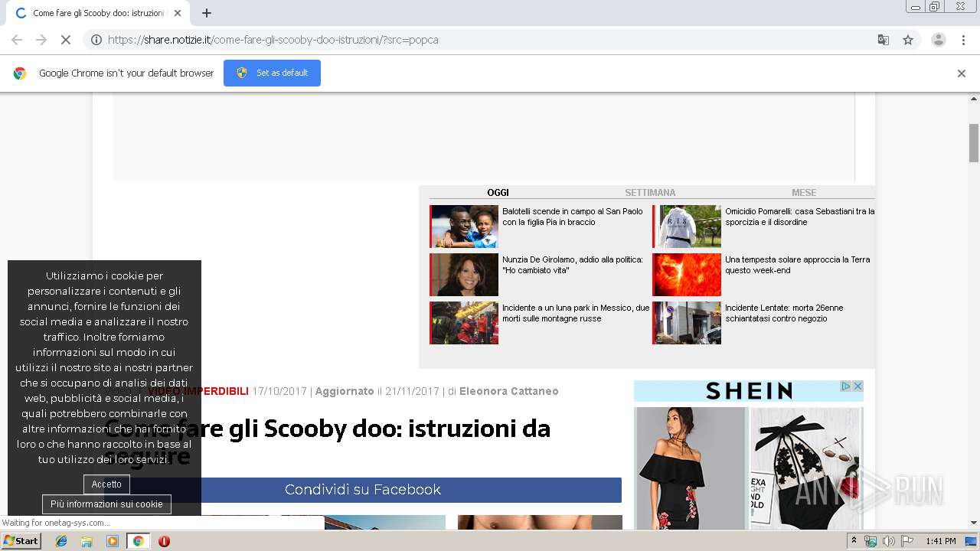Open AdChoices info icon on ad
Screen dimensions: 980x551
pos(846,386)
